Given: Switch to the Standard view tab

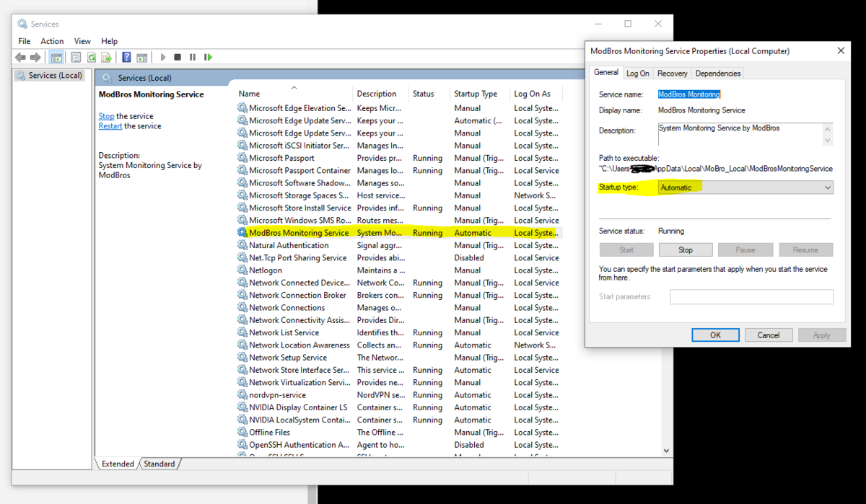Looking at the screenshot, I should [x=159, y=464].
